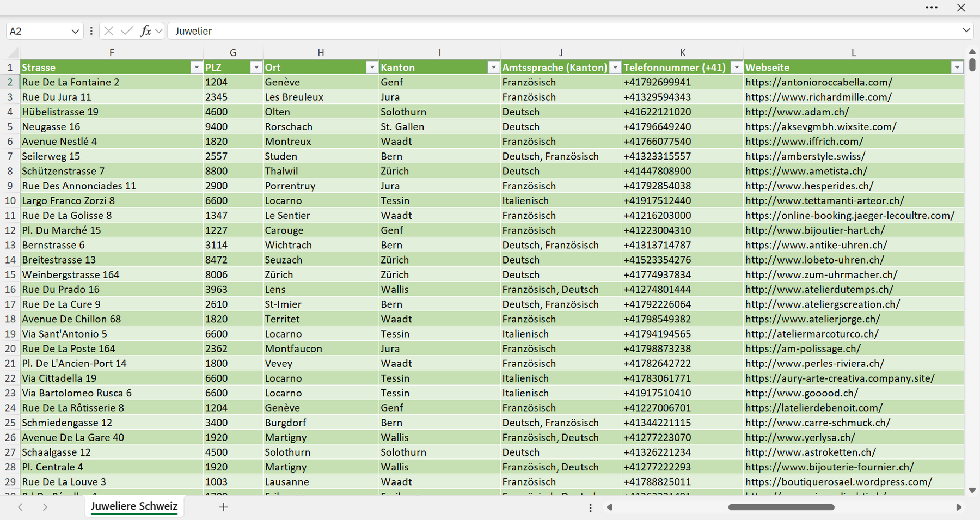Select the Juweliere Schweiz sheet tab
Screen dimensions: 980x520
[134, 506]
